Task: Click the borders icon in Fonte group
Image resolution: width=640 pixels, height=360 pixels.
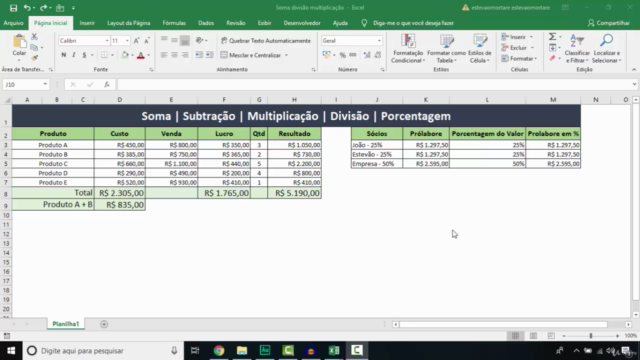Action: pos(104,55)
